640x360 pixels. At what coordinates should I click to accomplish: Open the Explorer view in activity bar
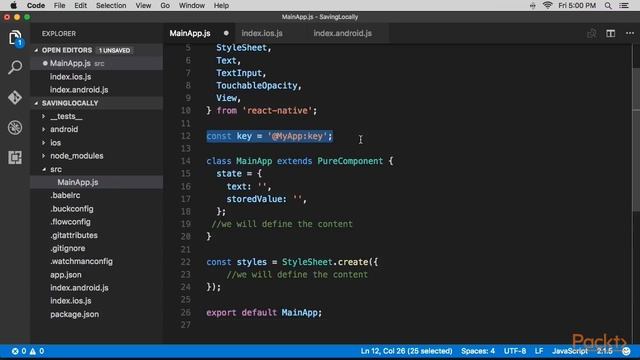tap(15, 38)
